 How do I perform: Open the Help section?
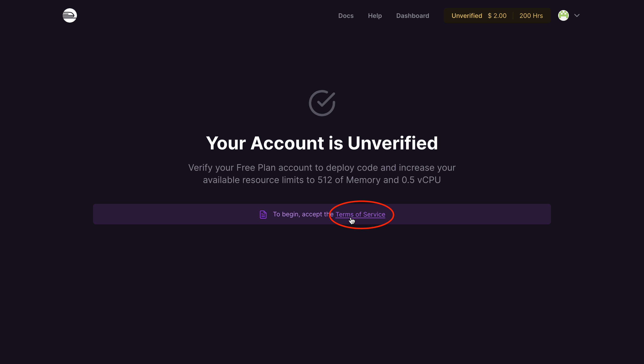pos(375,15)
